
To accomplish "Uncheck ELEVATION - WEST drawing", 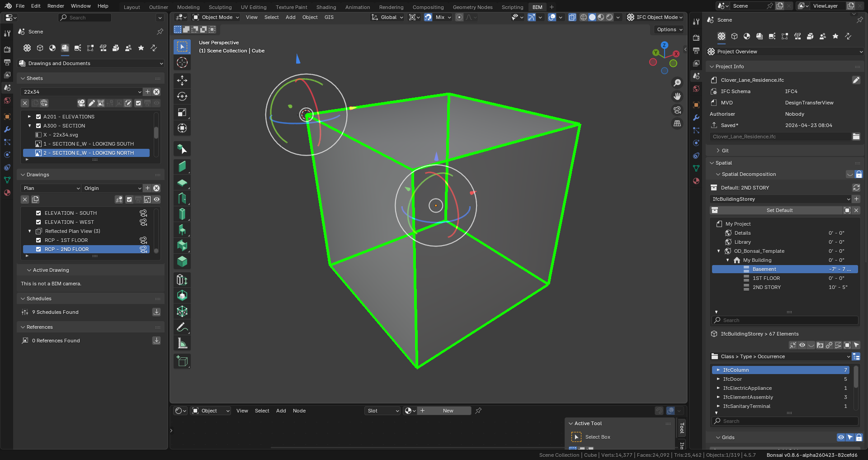I will point(38,222).
